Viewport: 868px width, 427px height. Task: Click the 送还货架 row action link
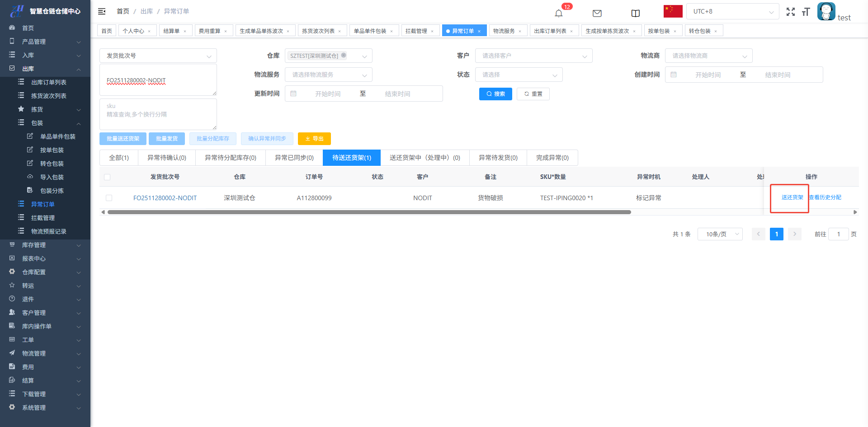tap(792, 197)
